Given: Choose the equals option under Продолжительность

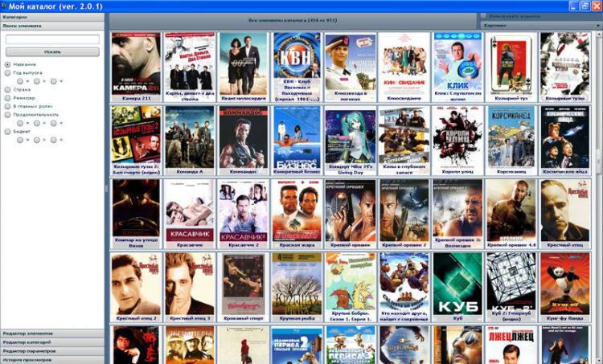Looking at the screenshot, I should (20, 123).
